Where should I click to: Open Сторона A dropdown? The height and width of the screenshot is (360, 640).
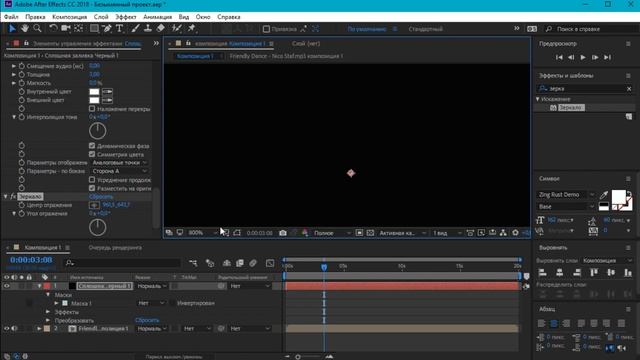119,171
